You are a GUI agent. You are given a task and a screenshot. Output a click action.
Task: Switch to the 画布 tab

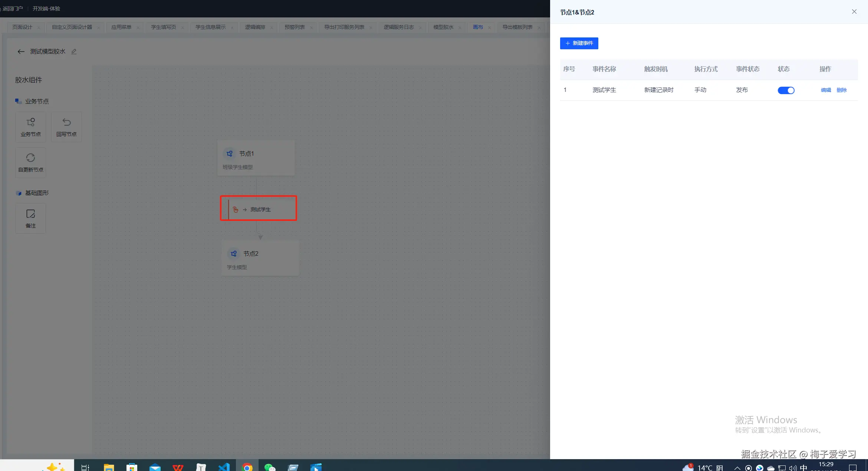[x=478, y=27]
